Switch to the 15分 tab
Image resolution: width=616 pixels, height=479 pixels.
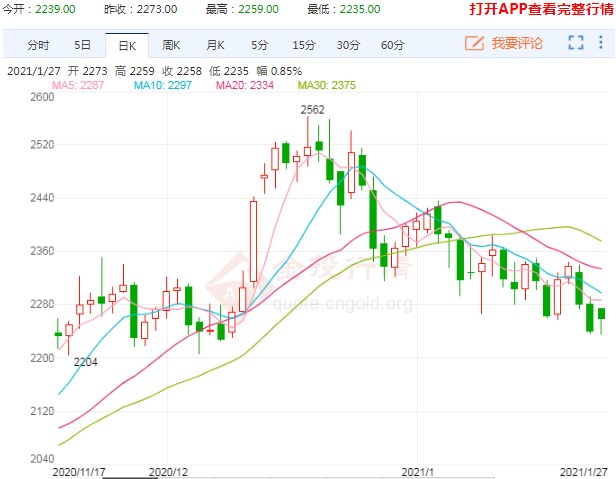(x=304, y=45)
